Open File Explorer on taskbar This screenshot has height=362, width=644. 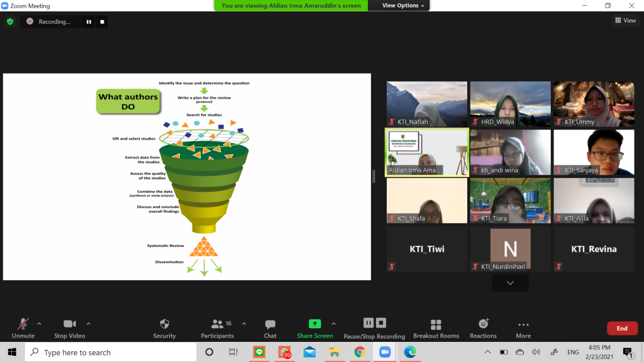click(x=335, y=352)
